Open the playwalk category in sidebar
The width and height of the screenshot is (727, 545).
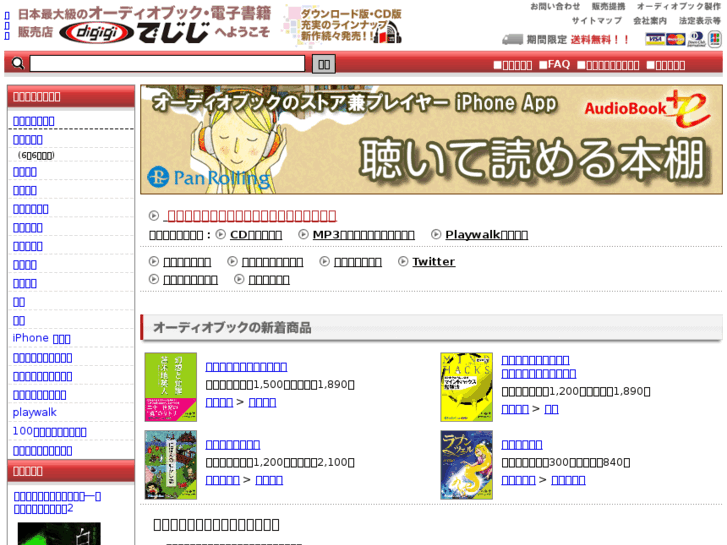(x=34, y=412)
